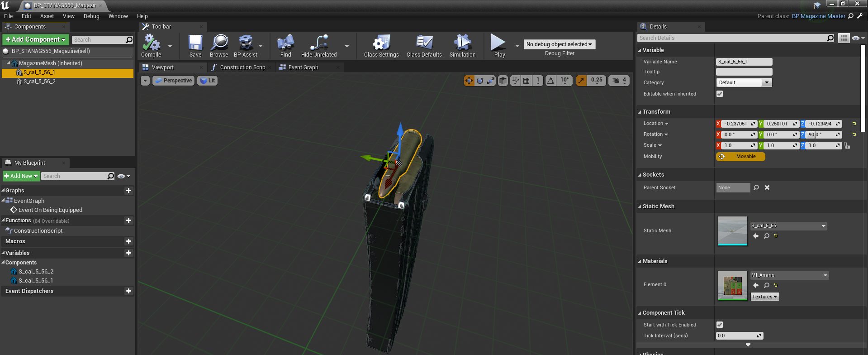Collapse the Materials section
This screenshot has height=355, width=868.
coord(640,261)
